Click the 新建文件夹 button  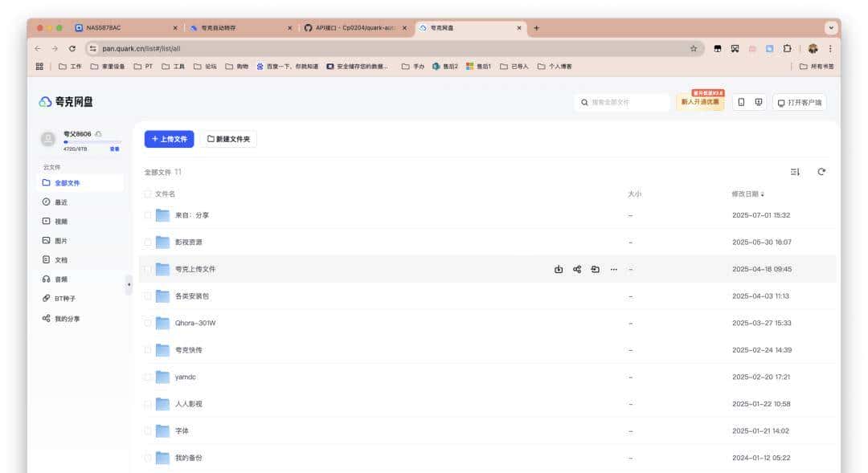click(228, 139)
